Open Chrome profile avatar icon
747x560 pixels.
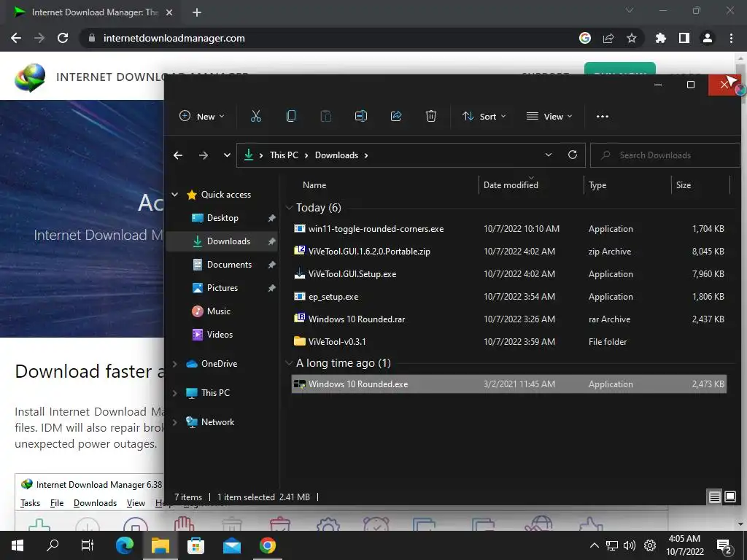pos(708,38)
